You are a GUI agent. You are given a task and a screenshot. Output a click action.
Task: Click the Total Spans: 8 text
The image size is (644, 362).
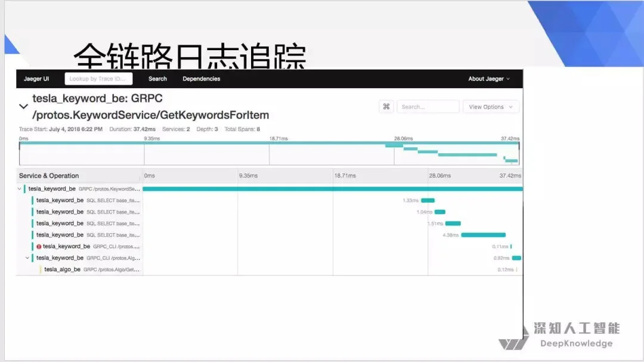pos(242,129)
